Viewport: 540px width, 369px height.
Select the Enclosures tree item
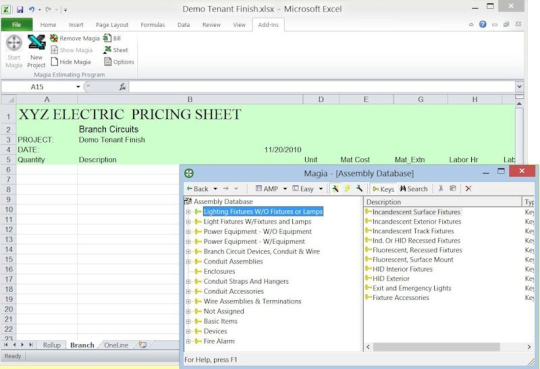pos(219,271)
